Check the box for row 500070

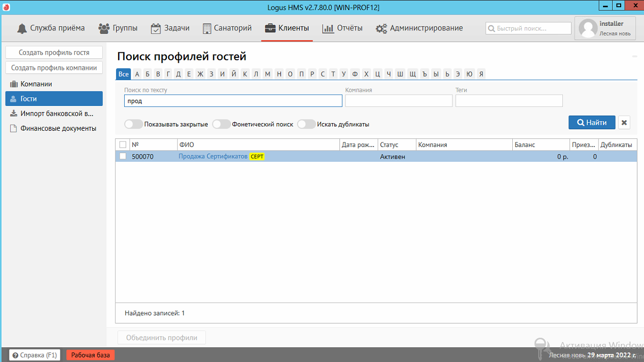pos(123,157)
